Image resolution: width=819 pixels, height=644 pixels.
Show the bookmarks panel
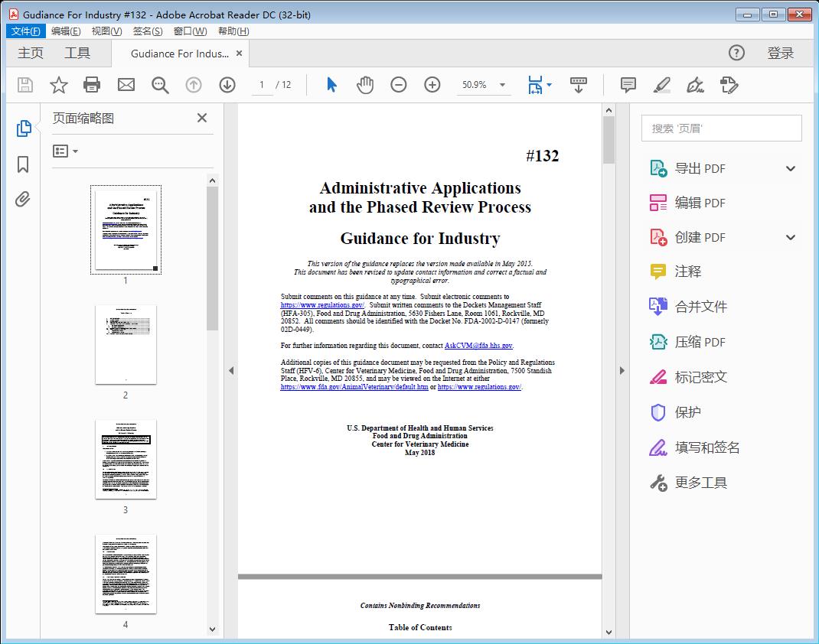(x=23, y=165)
